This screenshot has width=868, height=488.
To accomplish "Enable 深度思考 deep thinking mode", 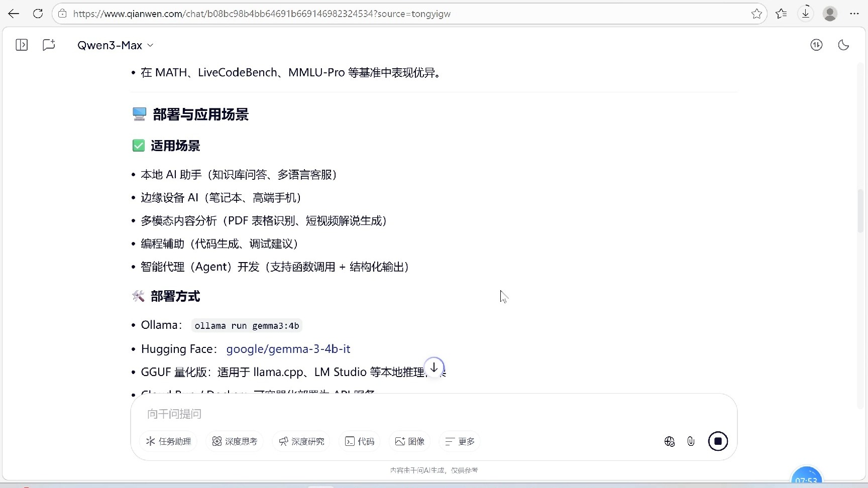I will 235,441.
